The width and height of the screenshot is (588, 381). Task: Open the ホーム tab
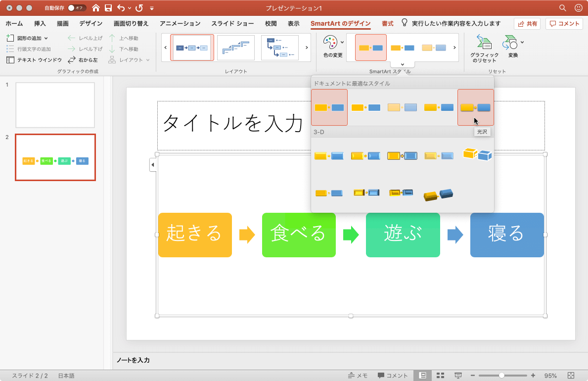click(x=14, y=23)
